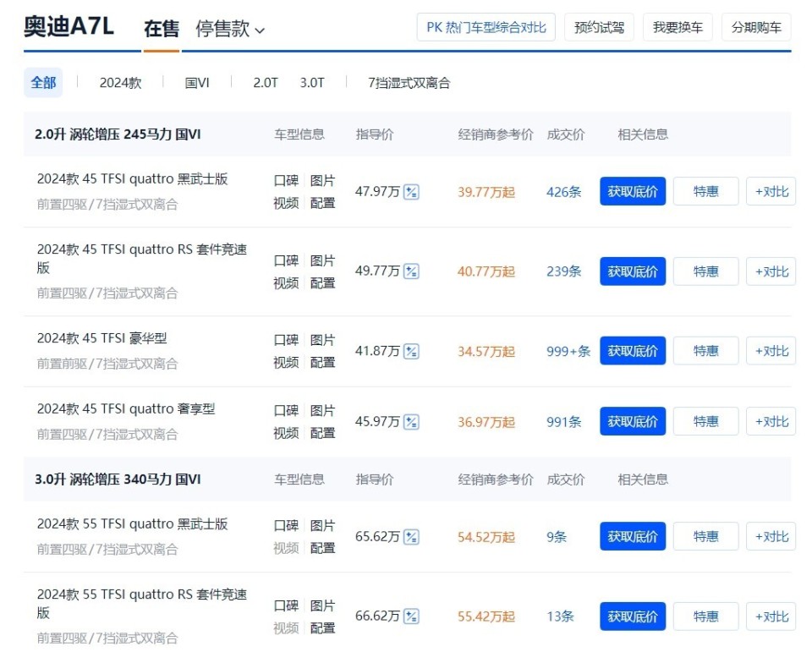812x652 pixels.
Task: Click the 426条 deals link
Action: coord(564,192)
